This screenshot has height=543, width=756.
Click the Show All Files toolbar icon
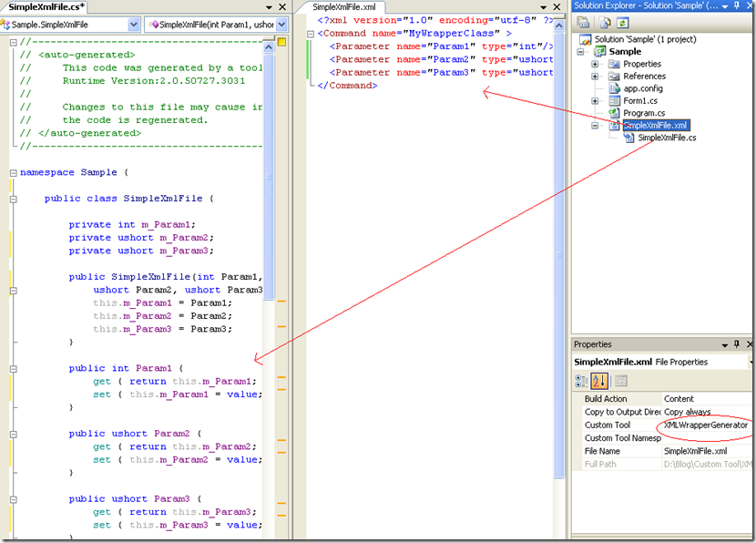point(605,22)
